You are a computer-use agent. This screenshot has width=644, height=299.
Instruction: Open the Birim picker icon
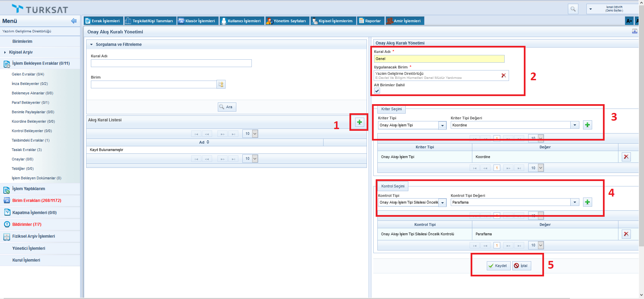click(x=221, y=84)
